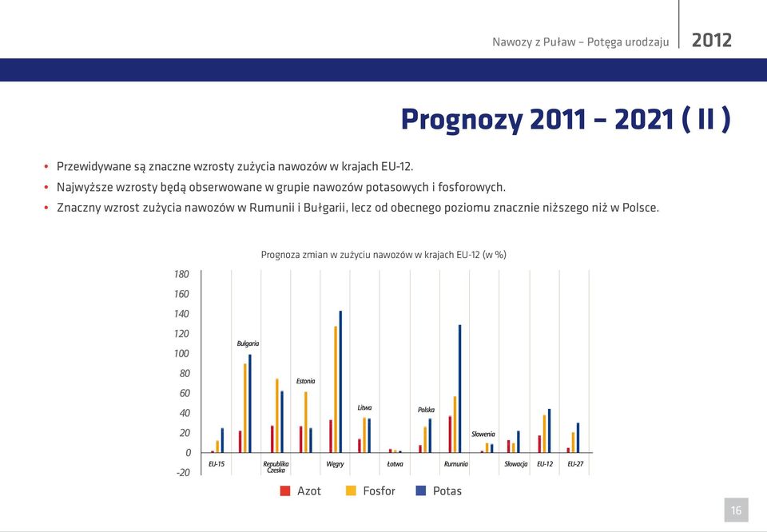The width and height of the screenshot is (767, 532).
Task: Click the y-axis value 100
Action: tap(181, 354)
